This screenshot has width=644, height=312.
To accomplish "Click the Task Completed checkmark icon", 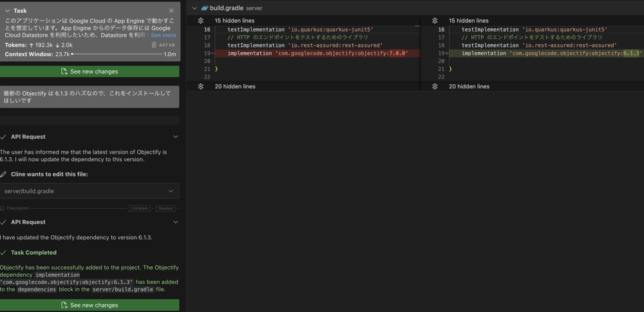I will point(3,253).
